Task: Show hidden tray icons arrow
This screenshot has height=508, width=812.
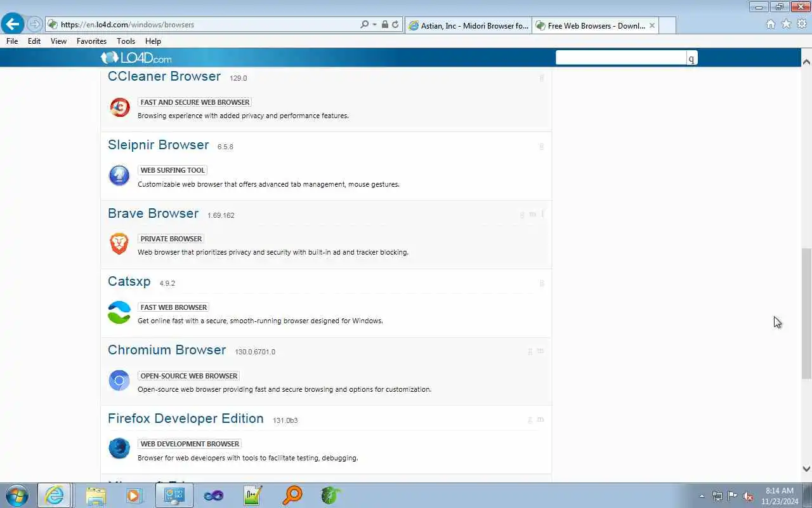Action: 702,496
